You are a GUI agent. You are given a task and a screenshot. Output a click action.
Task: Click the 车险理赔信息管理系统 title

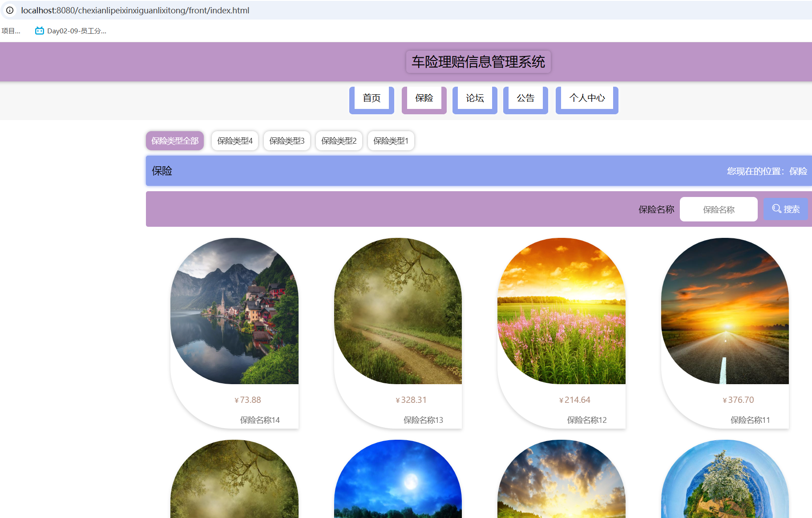pyautogui.click(x=478, y=62)
